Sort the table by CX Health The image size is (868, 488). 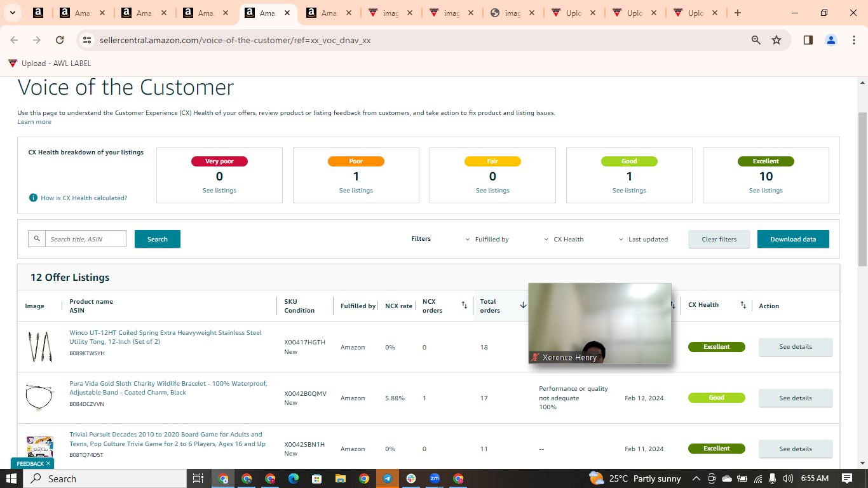coord(743,306)
